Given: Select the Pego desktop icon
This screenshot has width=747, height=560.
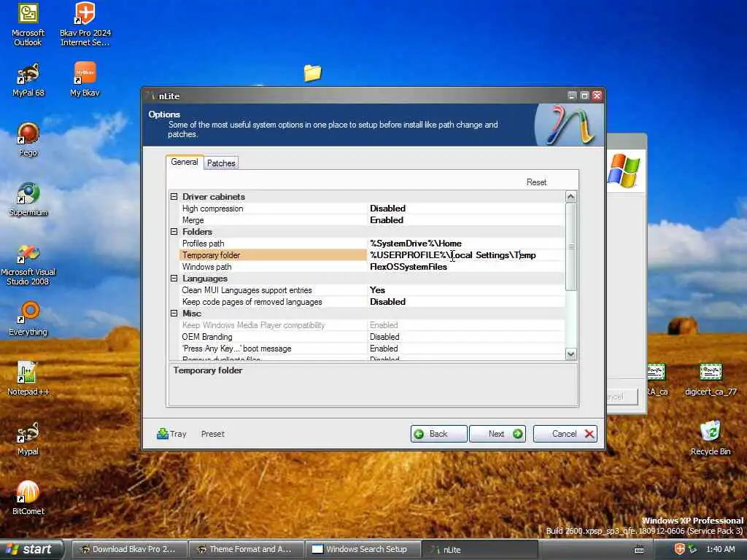Looking at the screenshot, I should pos(28,139).
